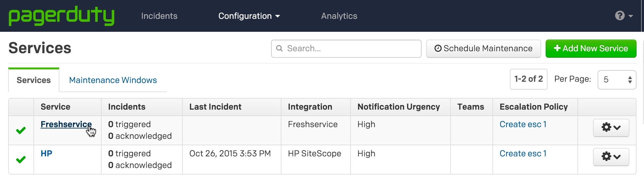The width and height of the screenshot is (644, 181).
Task: Click the Teams column header
Action: 471,107
